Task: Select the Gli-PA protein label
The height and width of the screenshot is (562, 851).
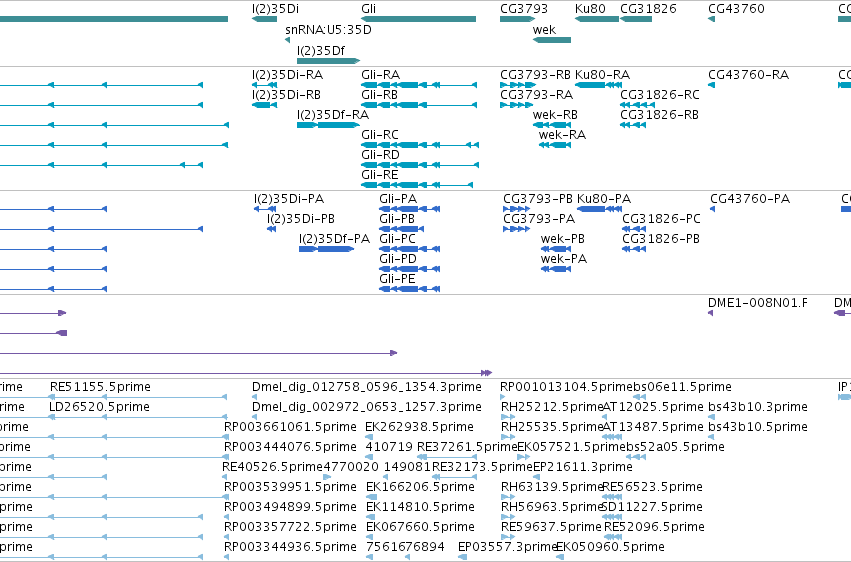Action: pyautogui.click(x=398, y=199)
